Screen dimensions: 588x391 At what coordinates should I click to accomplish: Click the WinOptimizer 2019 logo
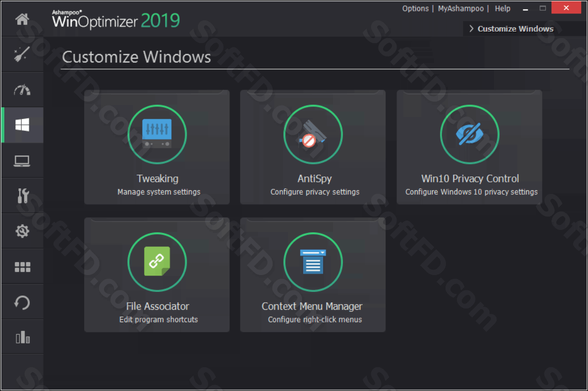(x=116, y=19)
